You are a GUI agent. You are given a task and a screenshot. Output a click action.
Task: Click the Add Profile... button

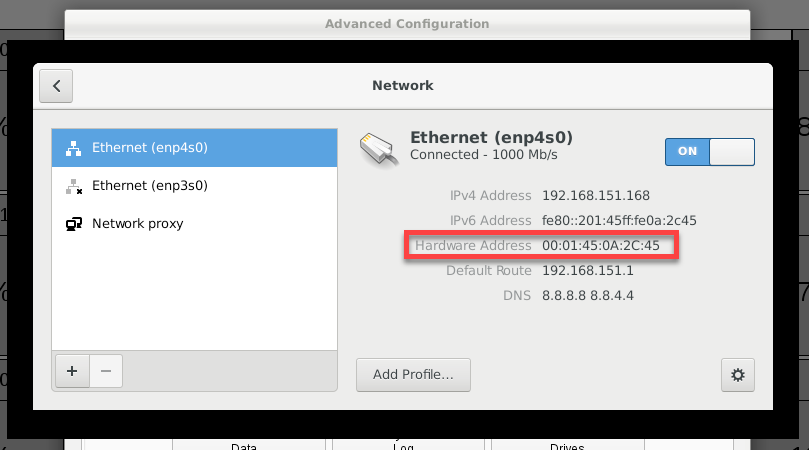[413, 375]
